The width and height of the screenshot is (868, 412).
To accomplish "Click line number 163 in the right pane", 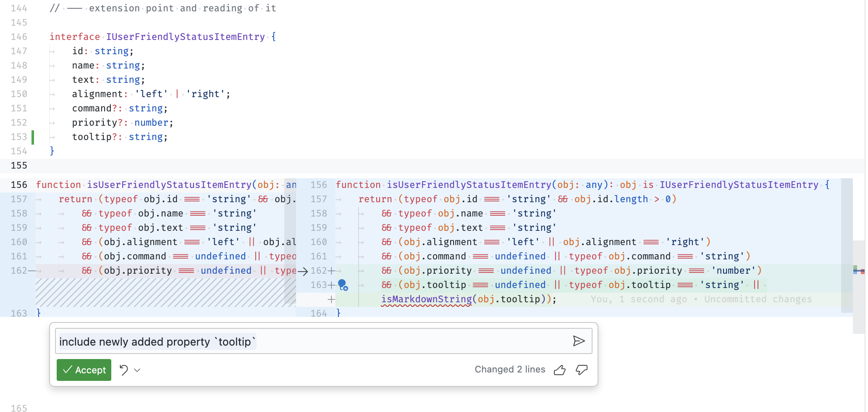I will 318,285.
